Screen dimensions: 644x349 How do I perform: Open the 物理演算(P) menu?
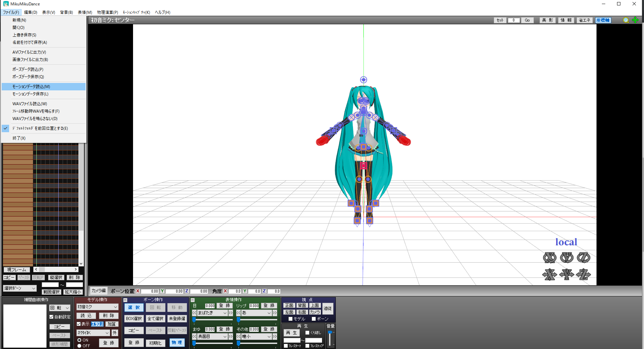pos(107,12)
